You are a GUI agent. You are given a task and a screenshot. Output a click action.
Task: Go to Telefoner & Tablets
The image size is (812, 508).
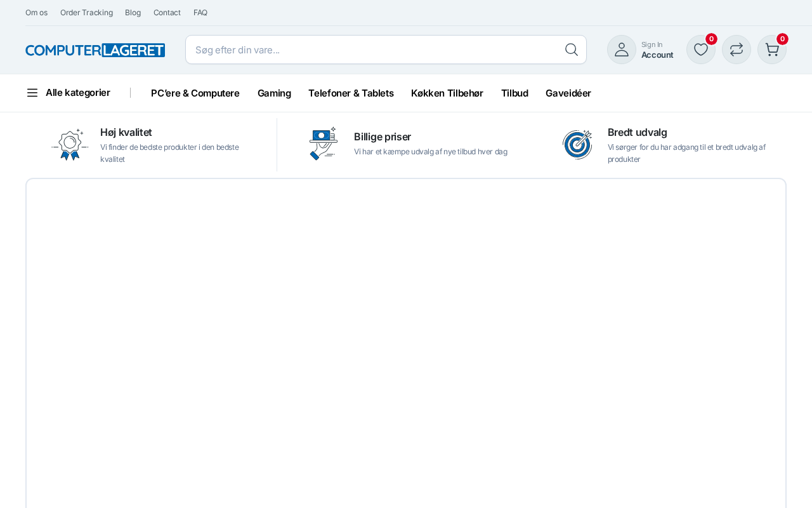pos(351,93)
